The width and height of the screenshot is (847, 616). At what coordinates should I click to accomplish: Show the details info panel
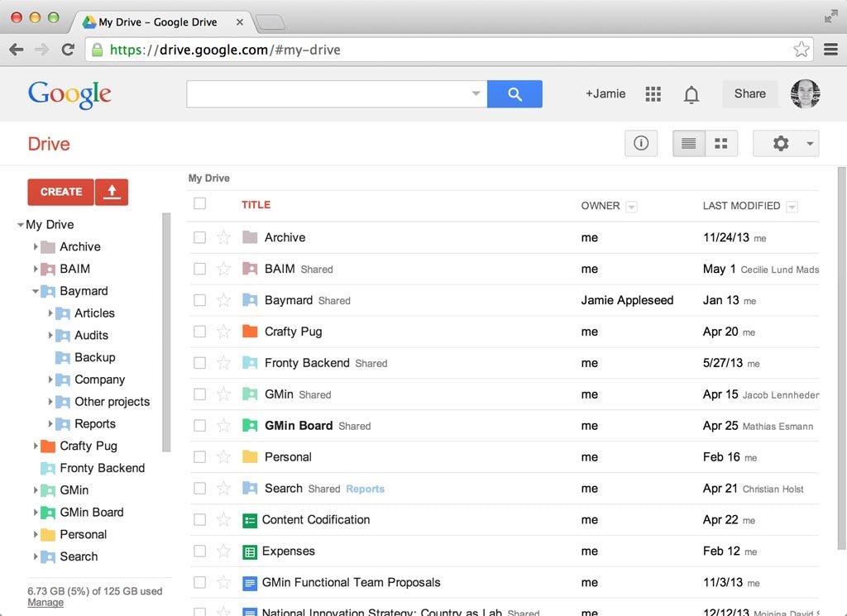point(641,143)
